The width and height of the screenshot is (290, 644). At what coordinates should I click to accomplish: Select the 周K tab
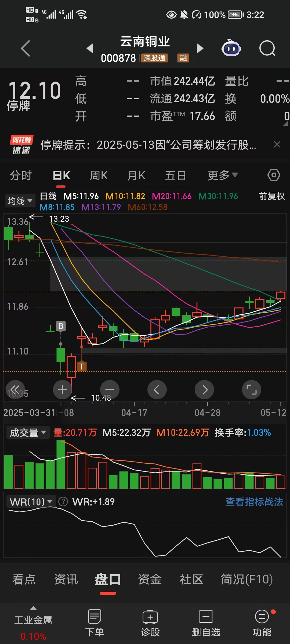[x=99, y=175]
